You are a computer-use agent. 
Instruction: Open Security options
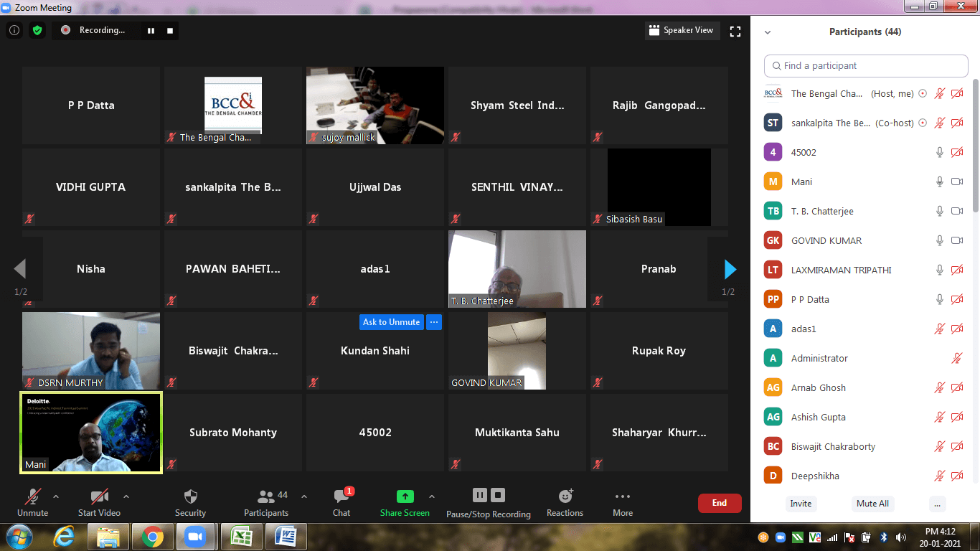[190, 502]
